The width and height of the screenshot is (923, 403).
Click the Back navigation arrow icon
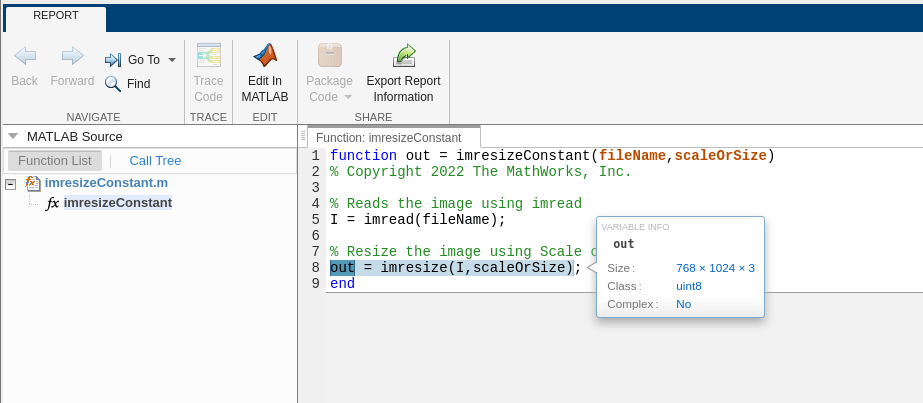[x=24, y=56]
